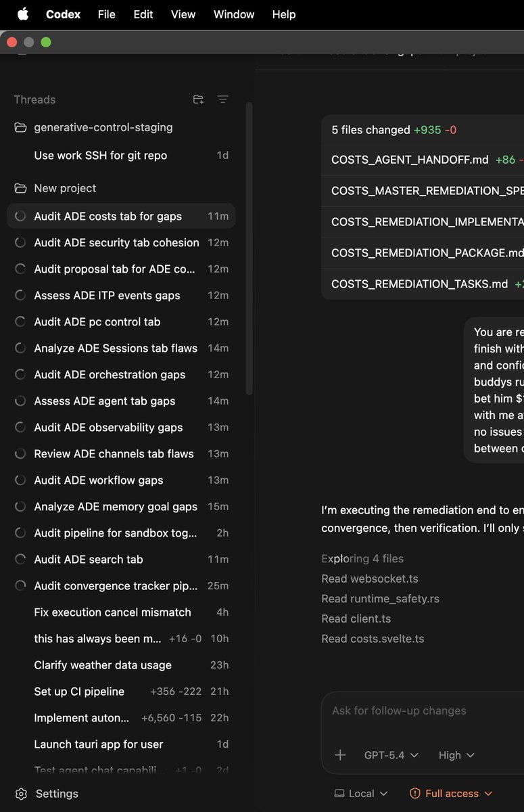
Task: Open the GPT-5.4 model dropdown
Action: click(391, 755)
